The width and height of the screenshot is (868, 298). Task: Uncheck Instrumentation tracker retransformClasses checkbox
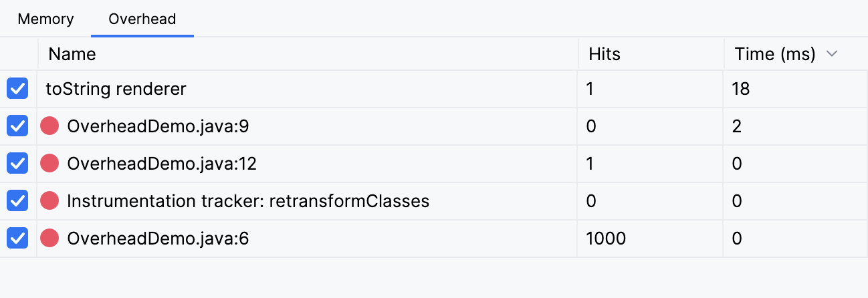[17, 200]
